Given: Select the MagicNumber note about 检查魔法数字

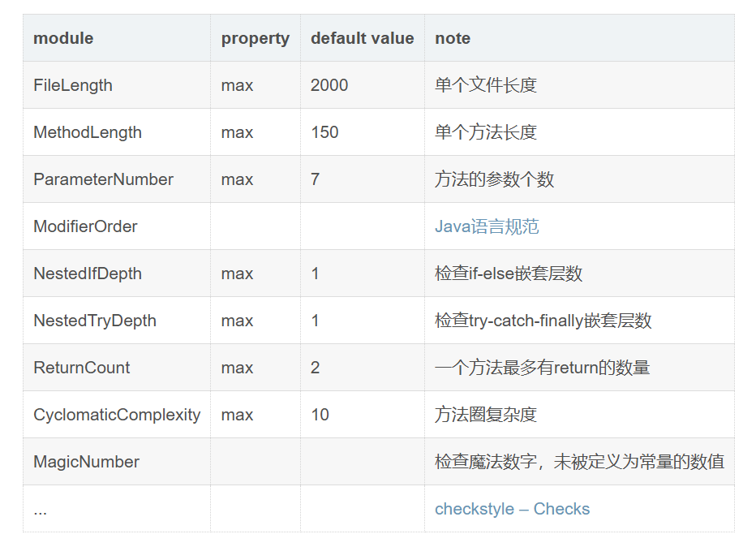Looking at the screenshot, I should (579, 462).
